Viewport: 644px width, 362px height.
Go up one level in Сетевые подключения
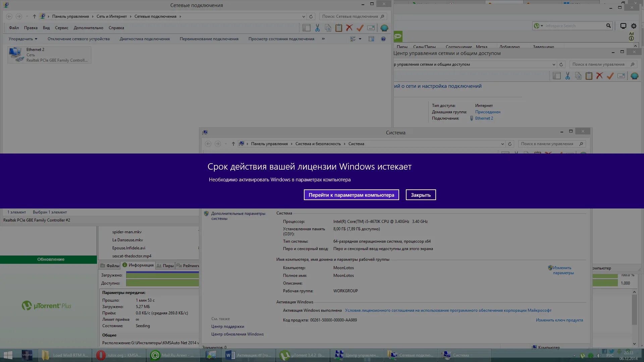(x=34, y=16)
